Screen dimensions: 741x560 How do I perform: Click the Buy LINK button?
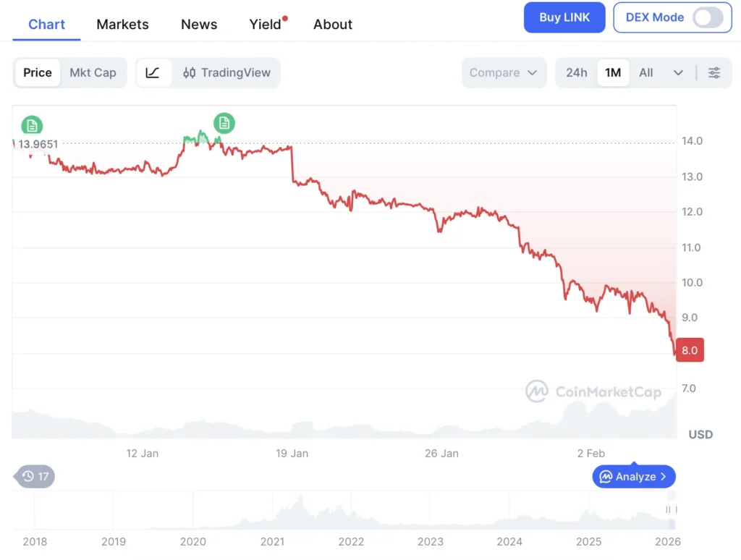coord(564,17)
